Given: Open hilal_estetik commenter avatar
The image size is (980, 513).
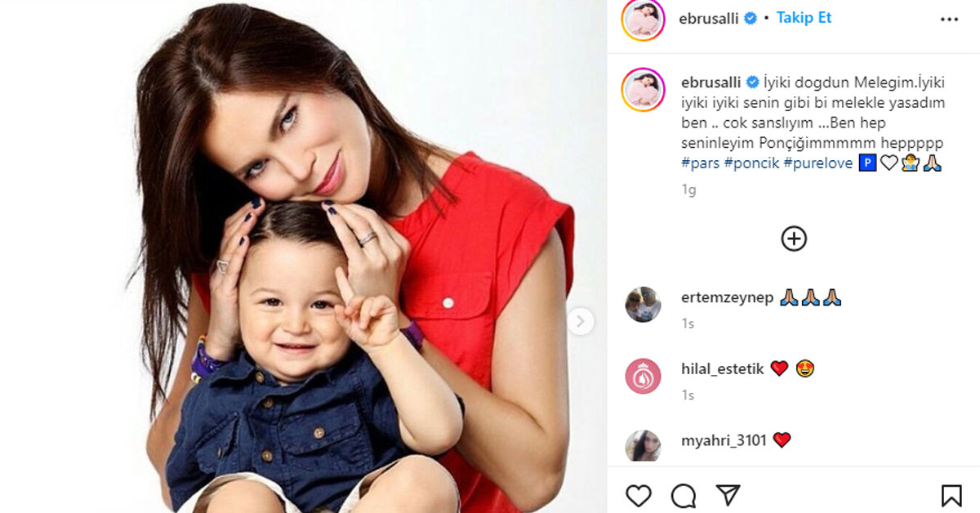Looking at the screenshot, I should pyautogui.click(x=643, y=377).
